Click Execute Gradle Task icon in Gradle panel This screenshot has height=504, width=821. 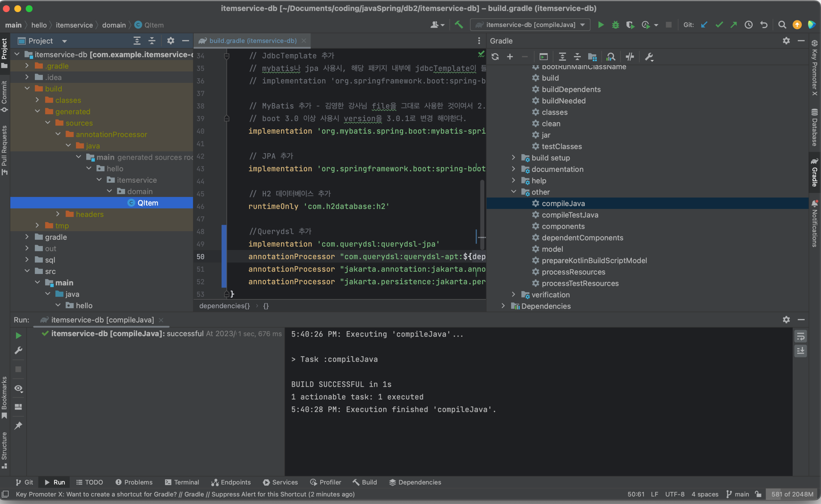(x=544, y=57)
